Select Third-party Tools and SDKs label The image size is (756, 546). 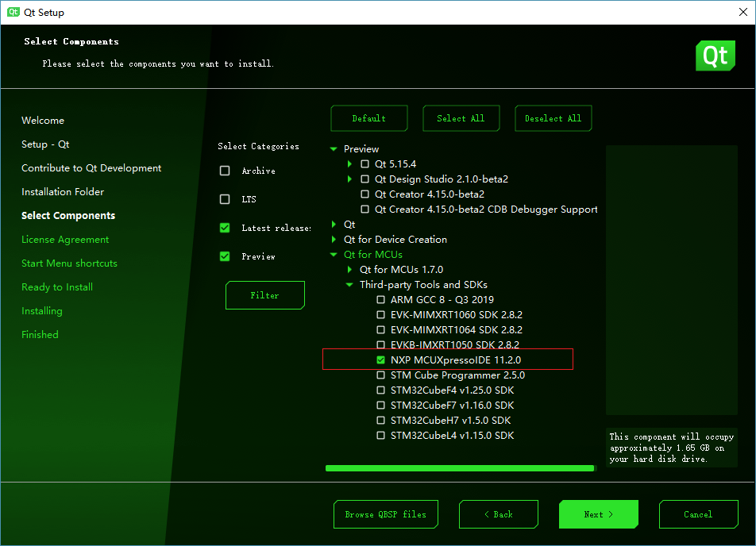pos(423,284)
